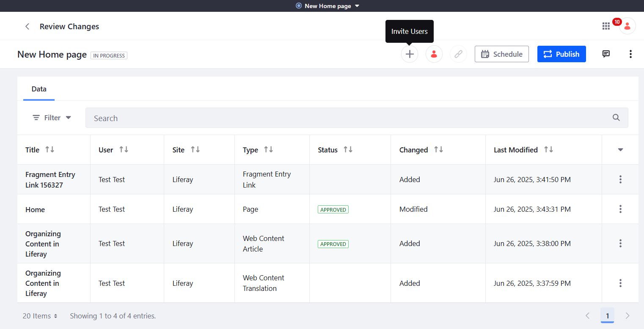Open actions menu for Home row

click(x=620, y=209)
